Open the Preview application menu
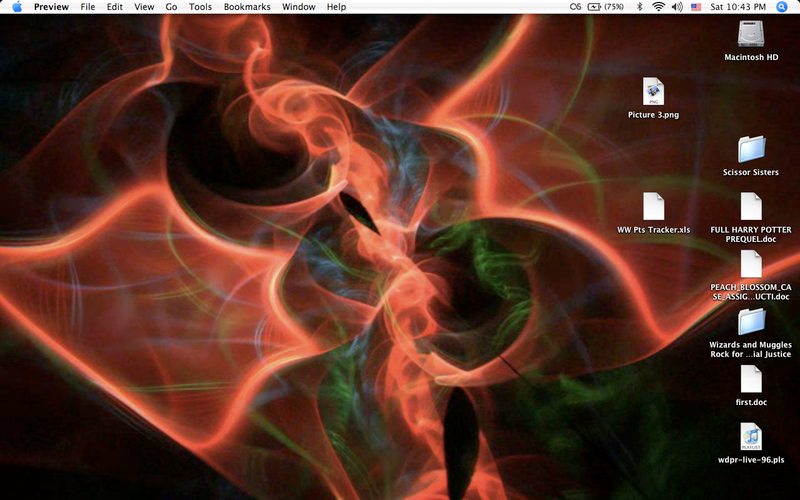The width and height of the screenshot is (800, 500). [x=51, y=7]
